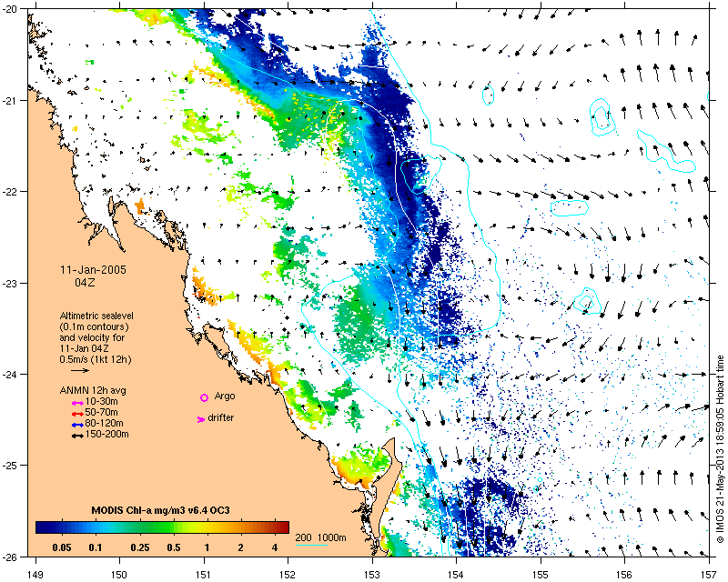Click the longitude axis label '149'
Image resolution: width=728 pixels, height=582 pixels.
(x=35, y=575)
